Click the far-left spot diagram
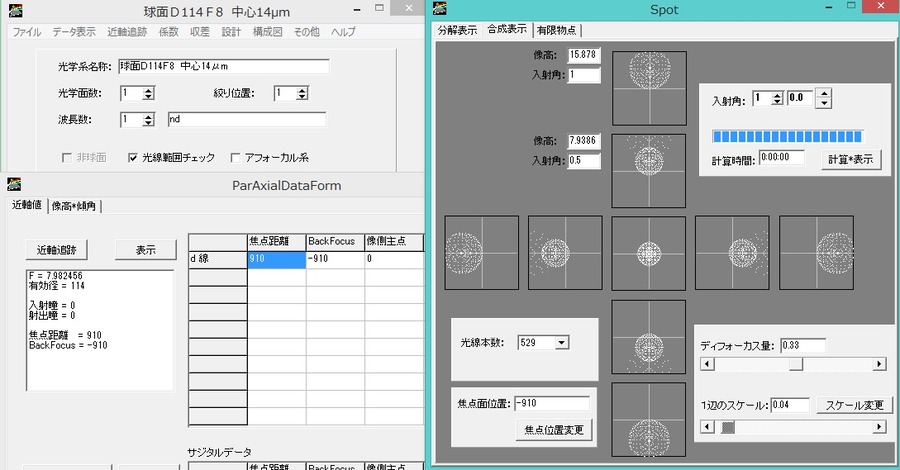Image resolution: width=900 pixels, height=470 pixels. coord(482,253)
